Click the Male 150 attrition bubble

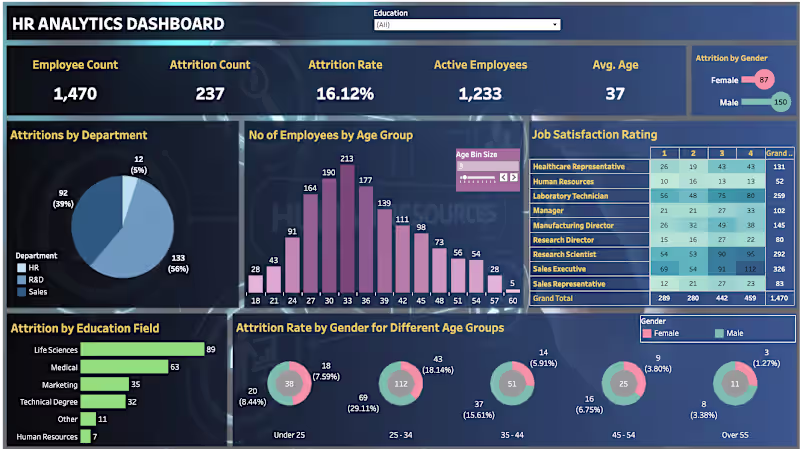pos(780,102)
